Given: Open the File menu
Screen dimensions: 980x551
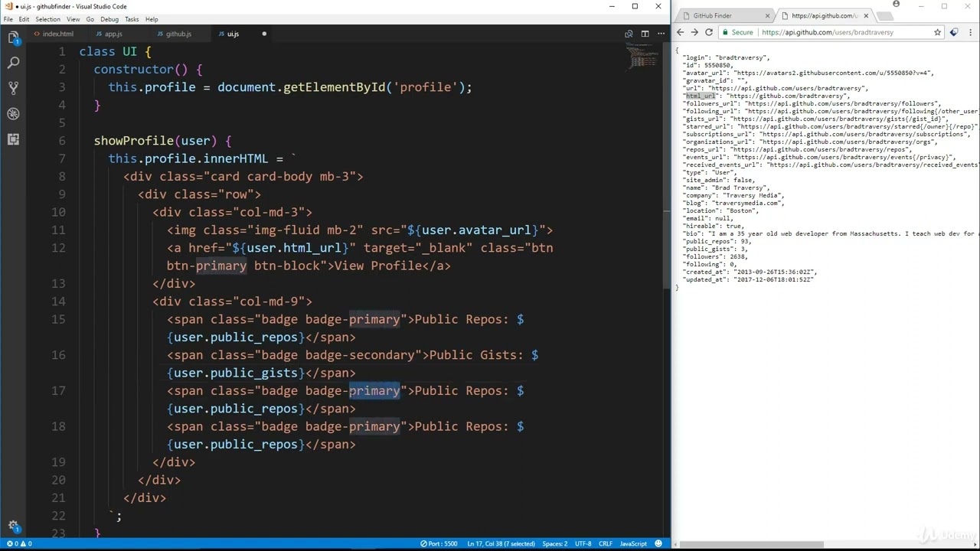Looking at the screenshot, I should (x=8, y=19).
